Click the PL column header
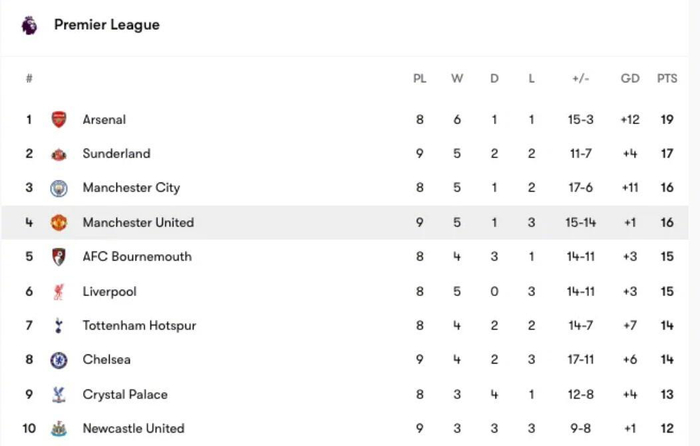This screenshot has height=446, width=700. tap(420, 79)
